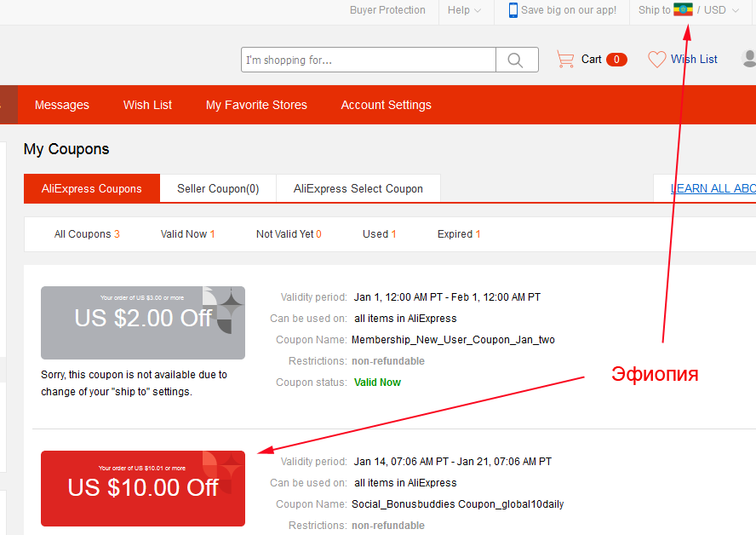The height and width of the screenshot is (535, 756).
Task: Click the red US $10.00 Off coupon
Action: [143, 488]
